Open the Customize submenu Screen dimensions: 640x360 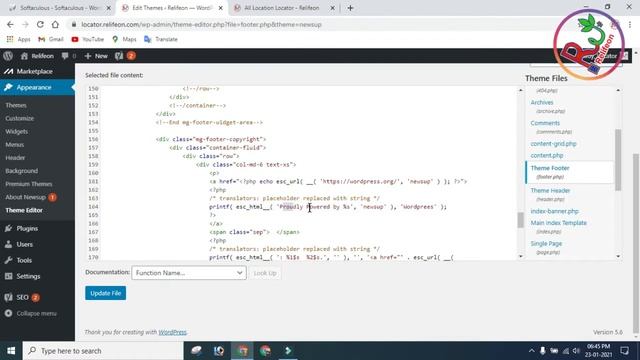point(20,118)
